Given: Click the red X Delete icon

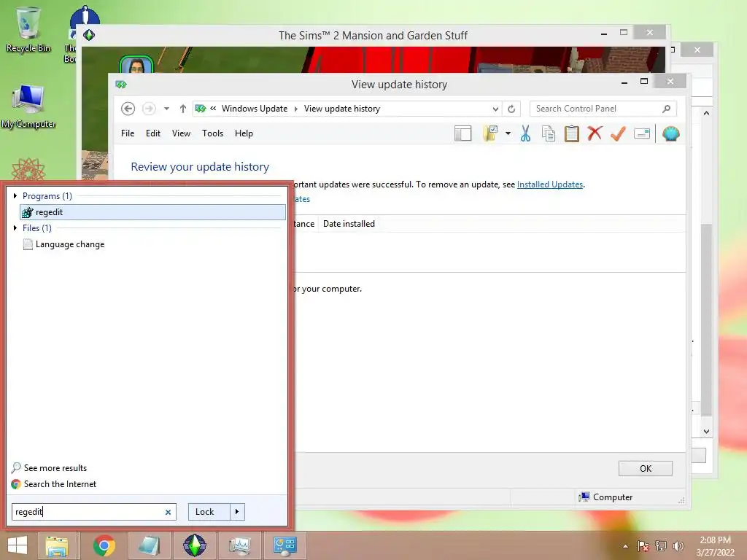Looking at the screenshot, I should [x=595, y=133].
